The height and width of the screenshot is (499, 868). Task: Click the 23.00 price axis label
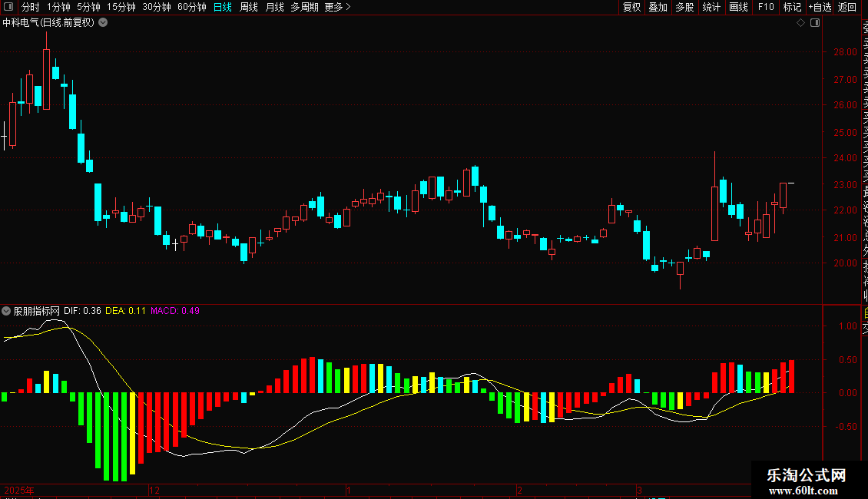[x=845, y=185]
